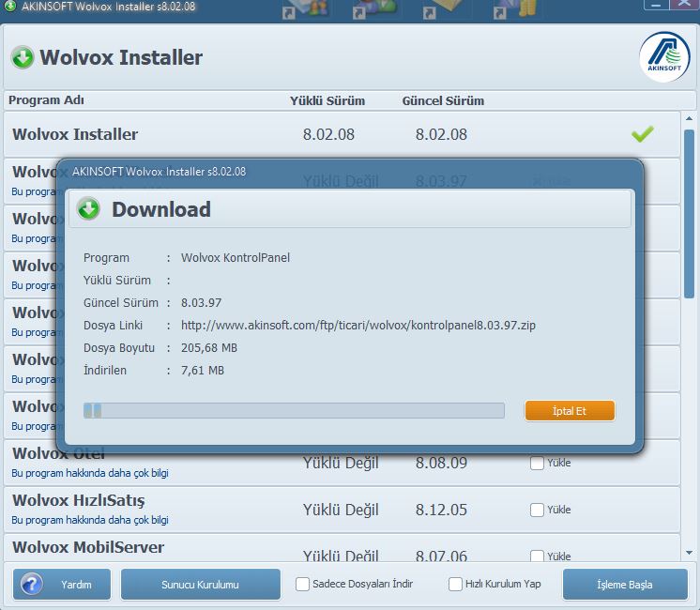The width and height of the screenshot is (700, 610).
Task: Click the title bar app icon
Action: pos(9,6)
